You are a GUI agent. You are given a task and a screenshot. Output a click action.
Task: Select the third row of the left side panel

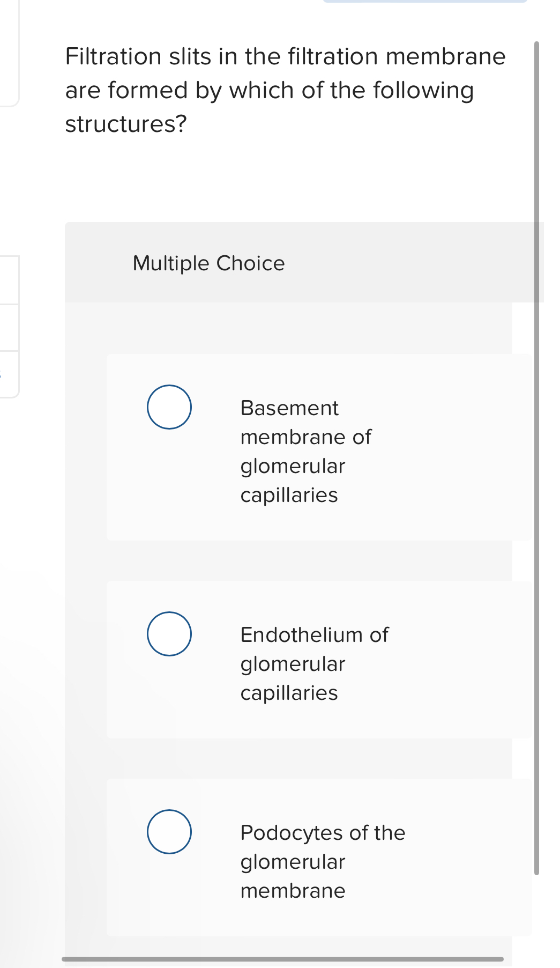coord(9,374)
